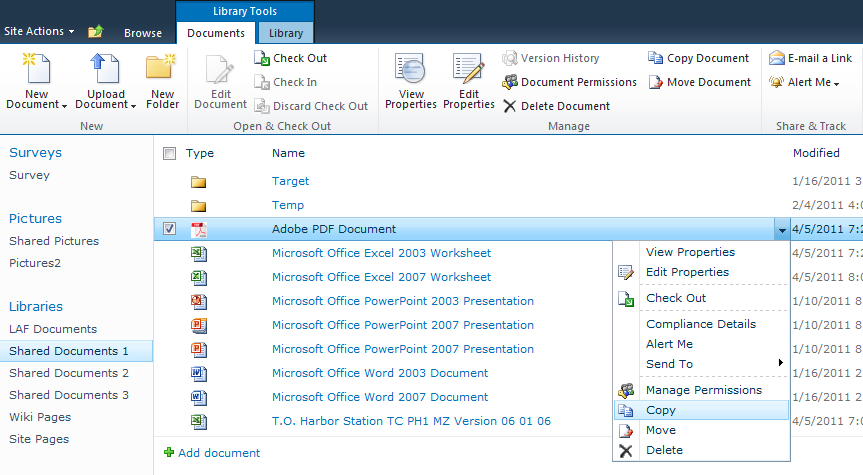Click the Target folder icon
Image resolution: width=863 pixels, height=475 pixels.
pyautogui.click(x=198, y=182)
